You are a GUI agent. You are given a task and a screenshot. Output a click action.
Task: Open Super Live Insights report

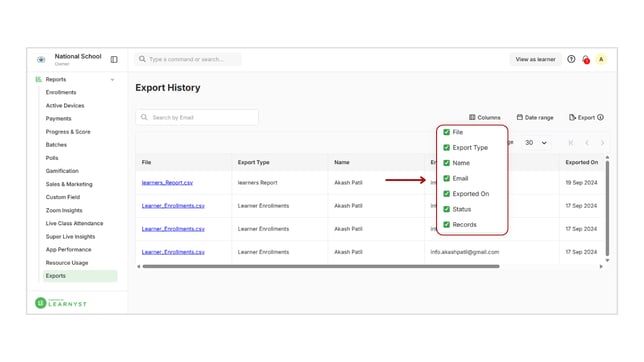pos(70,237)
